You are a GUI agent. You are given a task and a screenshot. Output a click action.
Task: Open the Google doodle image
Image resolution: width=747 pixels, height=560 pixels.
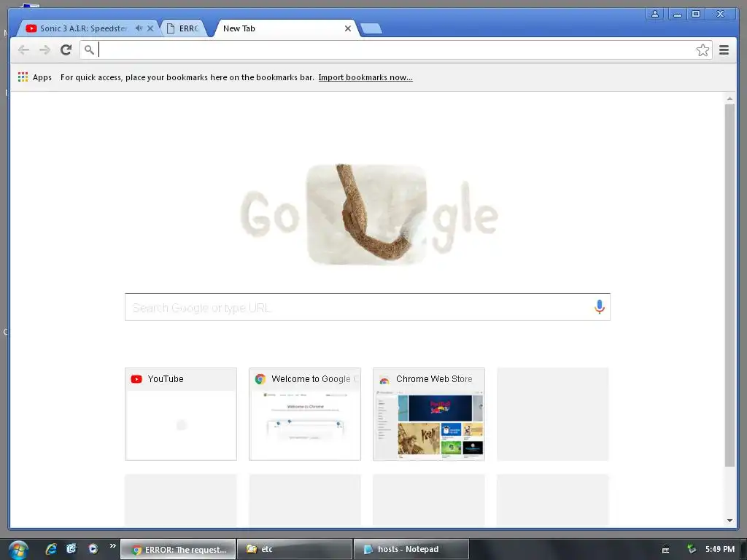[x=369, y=214]
